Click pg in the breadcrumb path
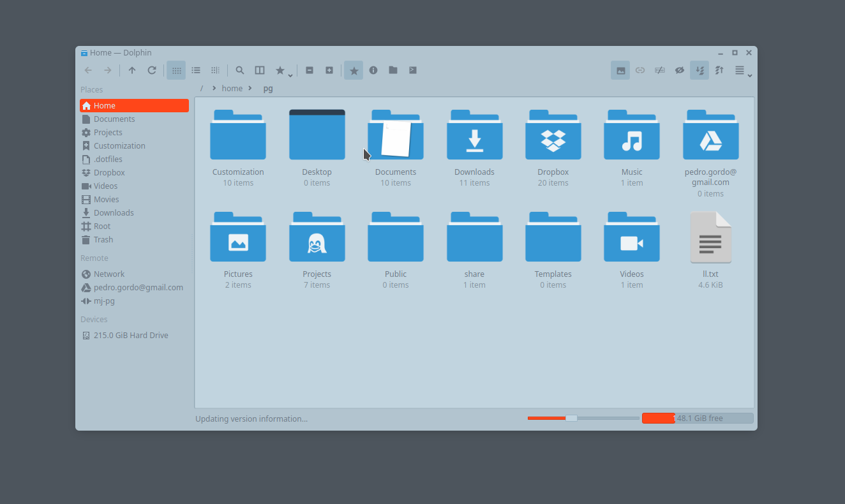This screenshot has width=845, height=504. (x=268, y=89)
